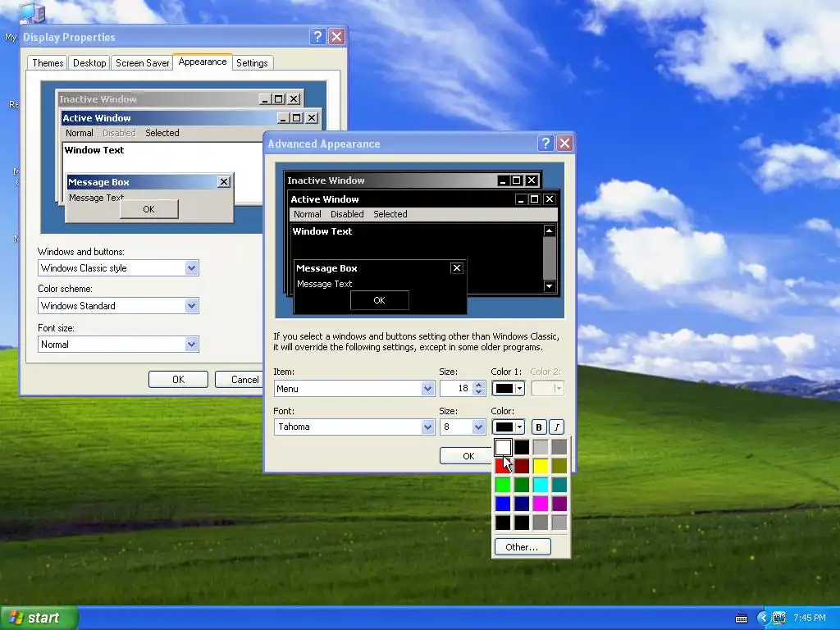The image size is (840, 630).
Task: Open the Color scheme dropdown showing Windows Standard
Action: point(191,306)
